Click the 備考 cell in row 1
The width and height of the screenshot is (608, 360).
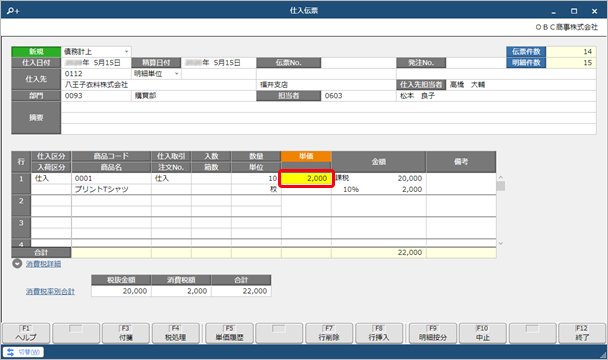pyautogui.click(x=461, y=183)
